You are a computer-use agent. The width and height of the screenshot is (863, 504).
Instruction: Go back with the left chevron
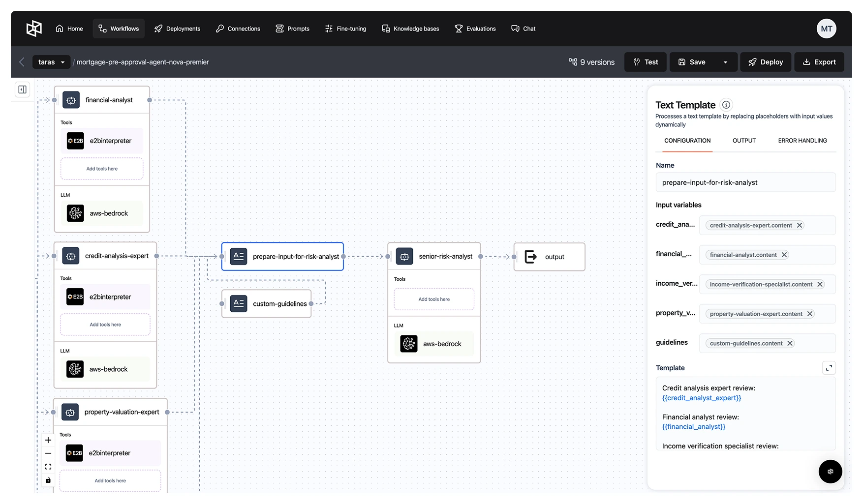(x=22, y=62)
